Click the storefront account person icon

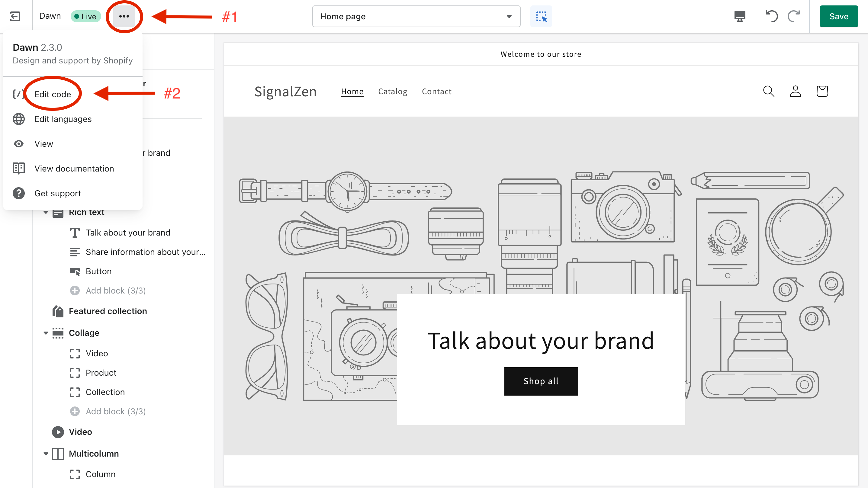click(795, 91)
